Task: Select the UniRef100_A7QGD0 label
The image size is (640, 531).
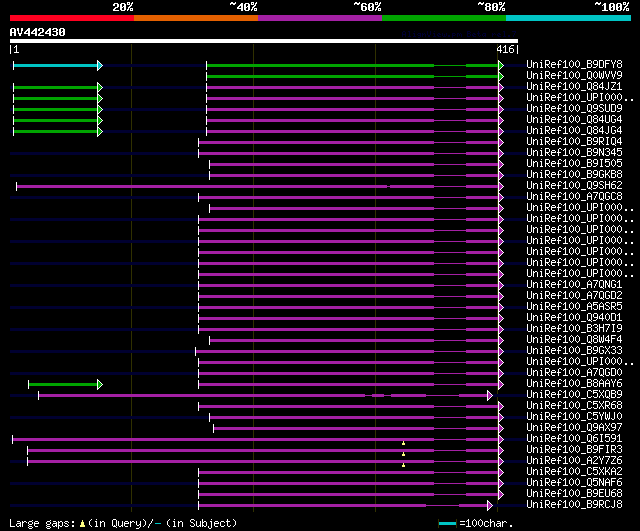Action: click(574, 372)
